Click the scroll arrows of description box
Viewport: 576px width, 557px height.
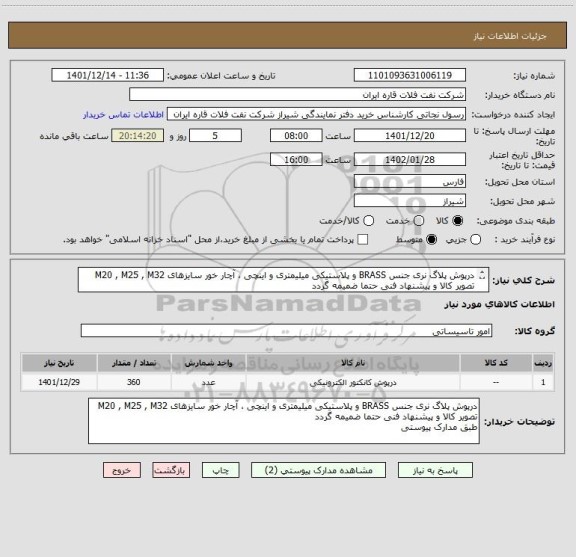[x=482, y=275]
